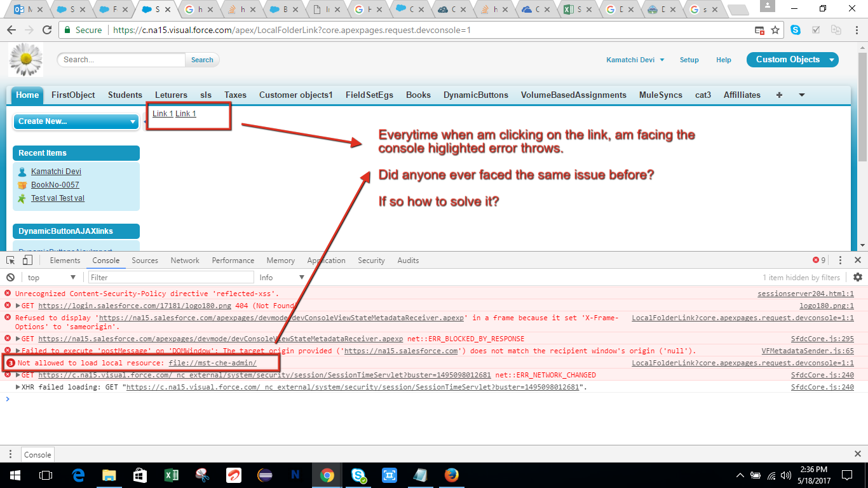Open the Security tab in DevTools
The image size is (868, 488).
(371, 260)
